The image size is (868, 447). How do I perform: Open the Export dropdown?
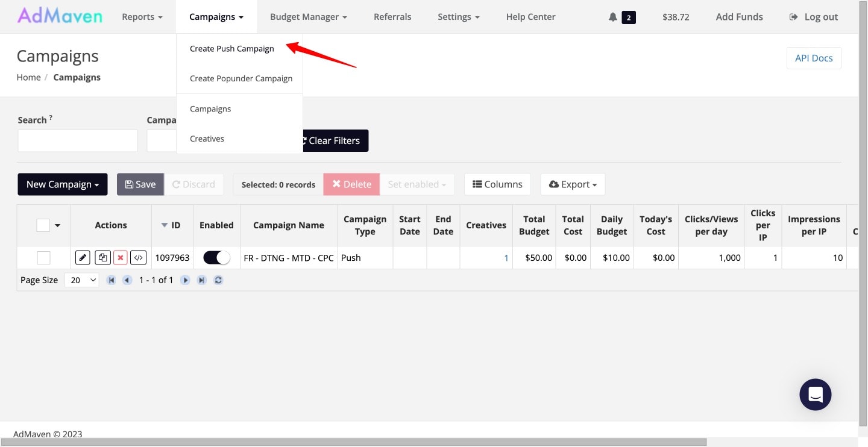pos(572,184)
